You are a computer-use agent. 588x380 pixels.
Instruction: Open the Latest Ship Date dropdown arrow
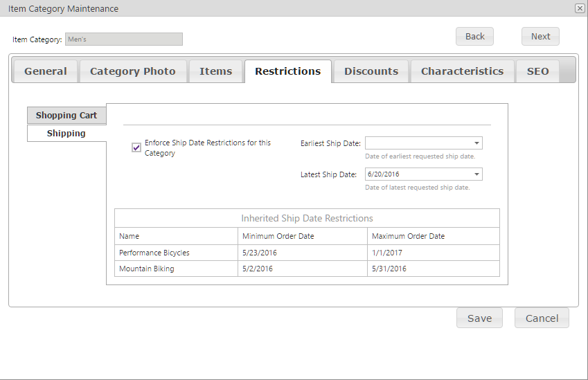[476, 174]
